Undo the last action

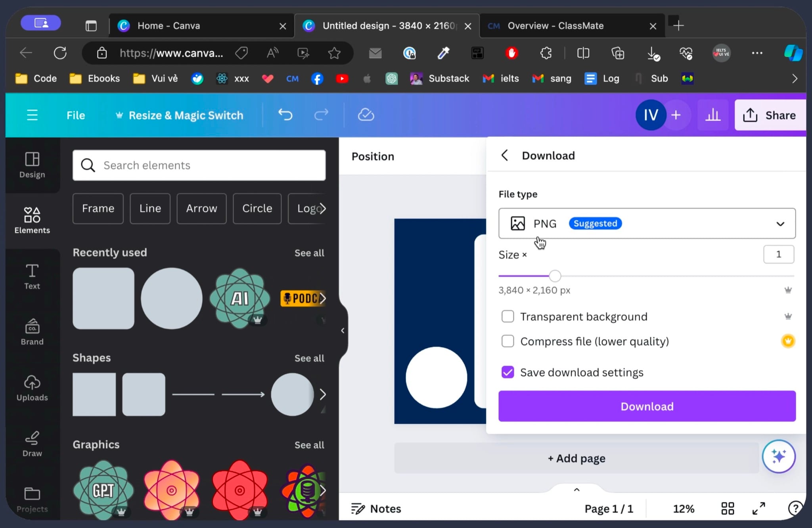(x=285, y=115)
